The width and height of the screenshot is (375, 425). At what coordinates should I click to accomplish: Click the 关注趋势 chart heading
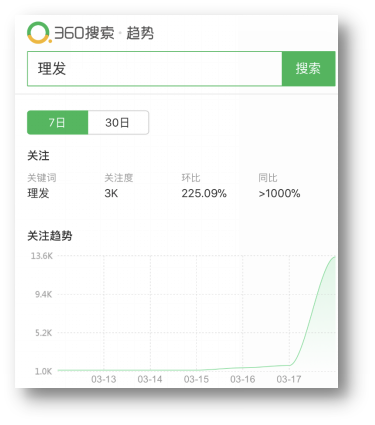tap(50, 236)
